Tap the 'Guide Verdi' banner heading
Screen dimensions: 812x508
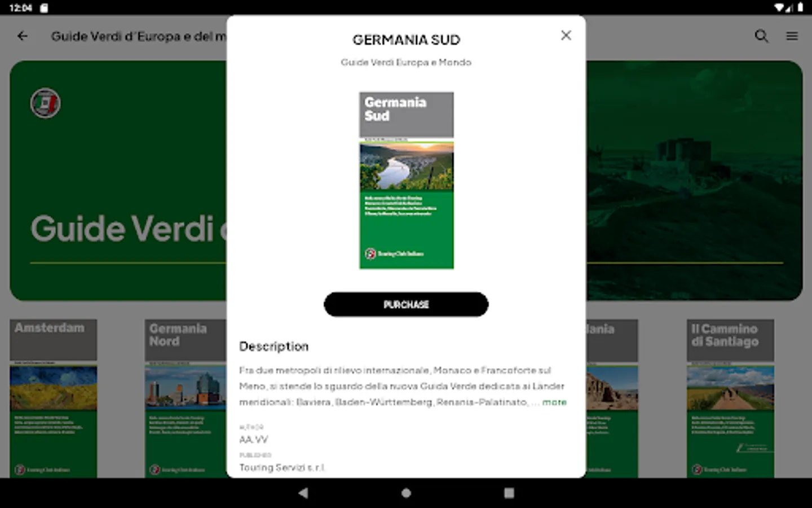click(129, 229)
